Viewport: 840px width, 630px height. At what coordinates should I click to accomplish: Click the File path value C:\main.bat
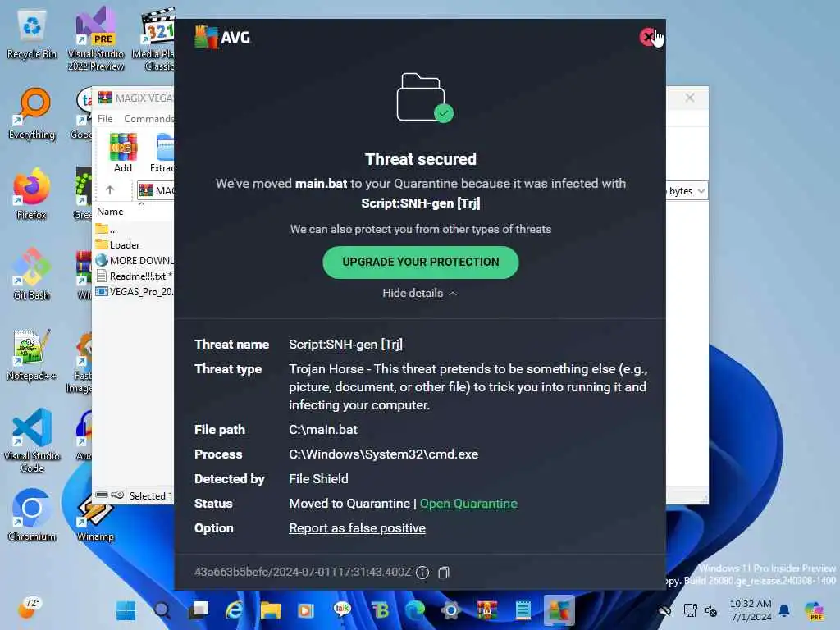click(x=323, y=430)
